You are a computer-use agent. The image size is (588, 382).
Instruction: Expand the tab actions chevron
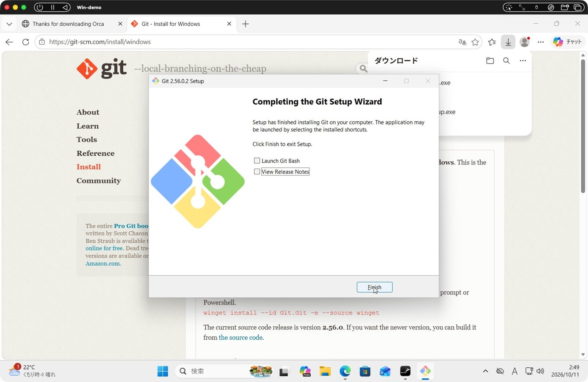pyautogui.click(x=9, y=24)
